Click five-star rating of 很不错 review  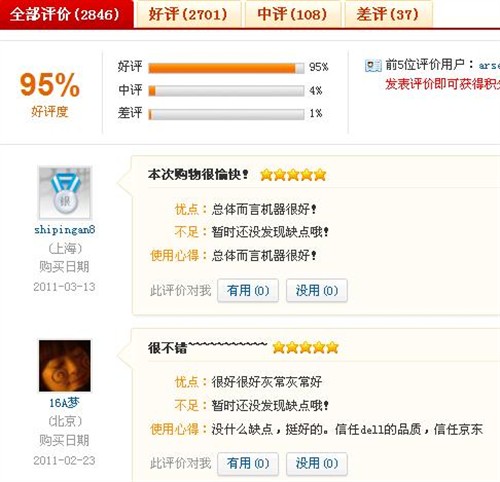point(305,348)
